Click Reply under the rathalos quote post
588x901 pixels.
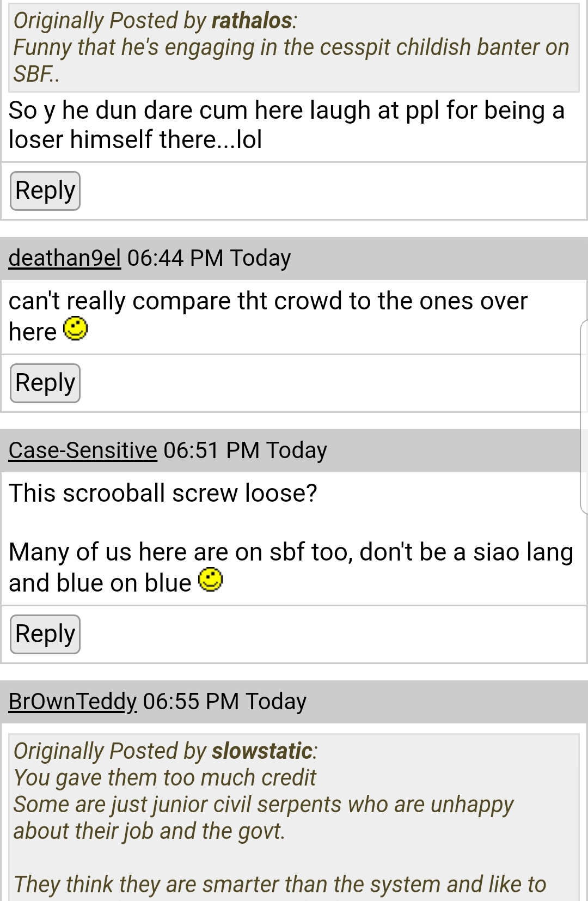click(45, 191)
